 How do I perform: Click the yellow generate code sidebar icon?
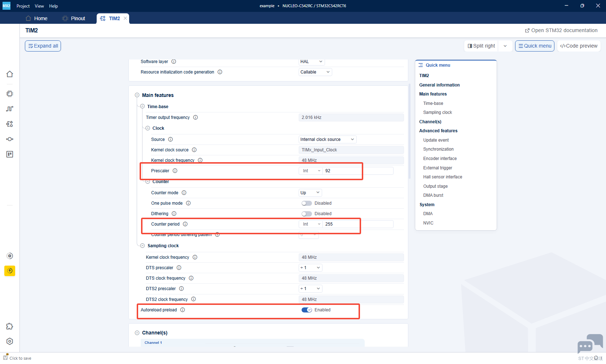pyautogui.click(x=10, y=271)
